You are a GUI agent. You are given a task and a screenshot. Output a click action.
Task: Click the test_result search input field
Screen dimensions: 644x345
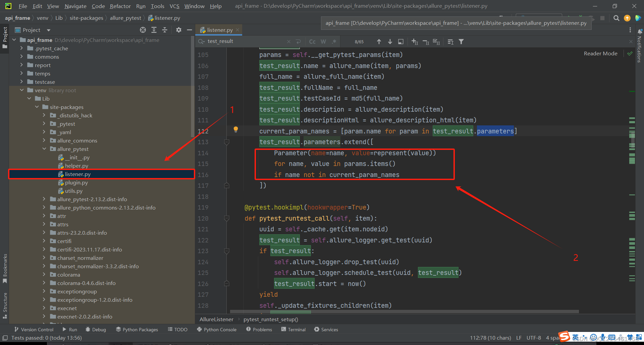tap(246, 41)
